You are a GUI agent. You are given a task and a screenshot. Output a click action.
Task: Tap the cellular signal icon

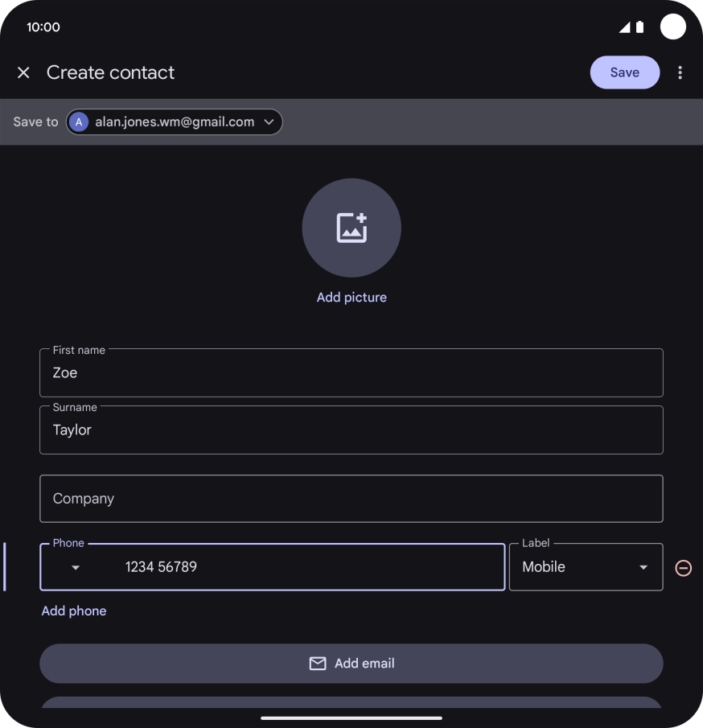tap(624, 27)
